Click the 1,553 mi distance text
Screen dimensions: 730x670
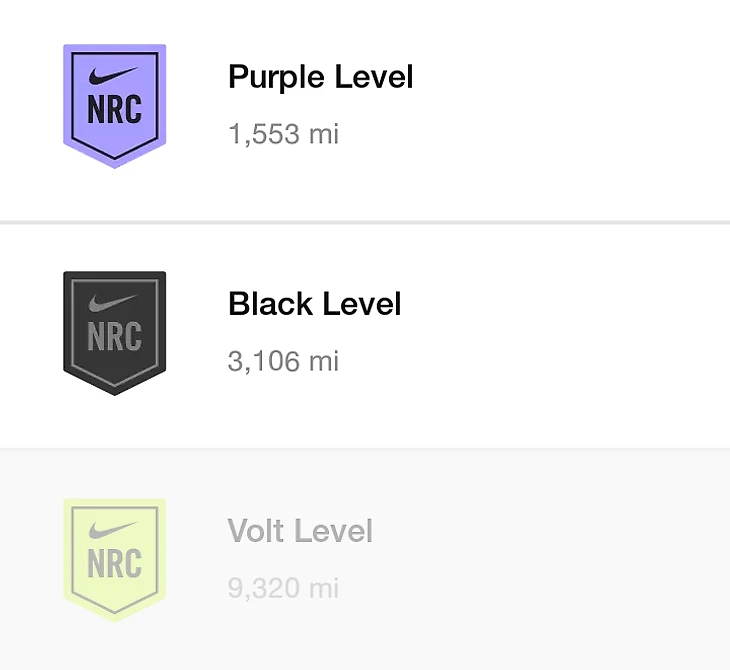click(x=283, y=134)
